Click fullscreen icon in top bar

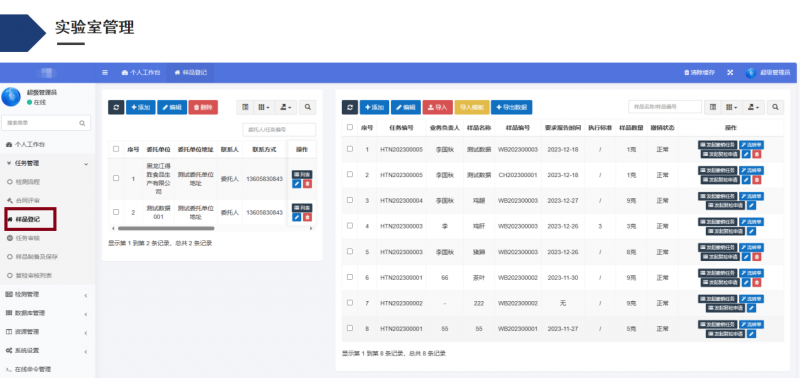(x=730, y=72)
